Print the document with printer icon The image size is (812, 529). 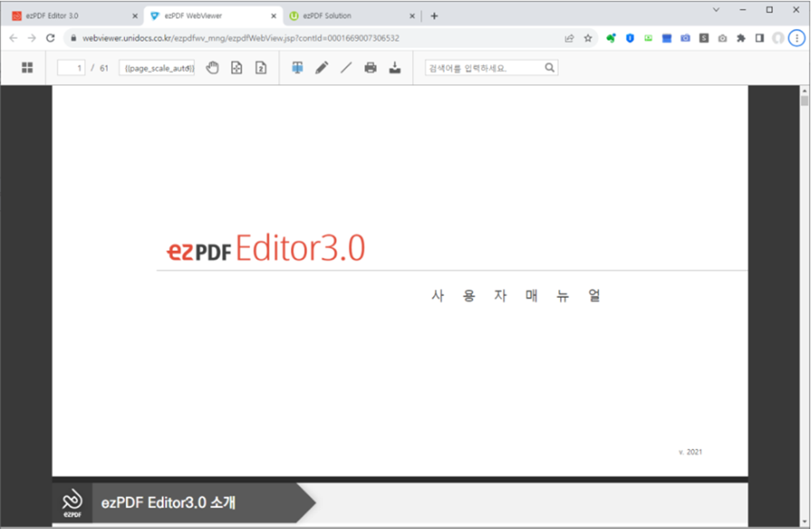[x=370, y=68]
